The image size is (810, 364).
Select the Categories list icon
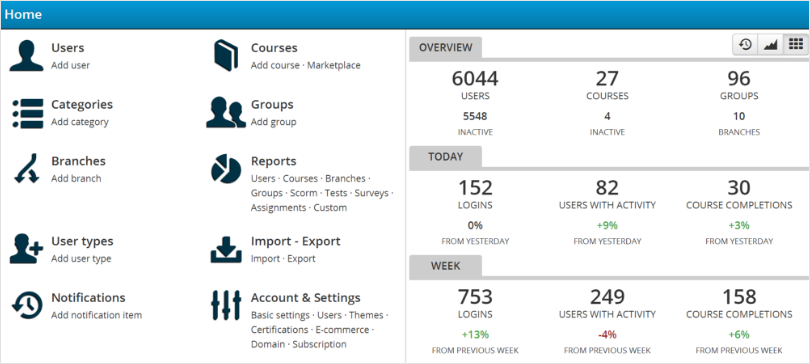click(27, 113)
